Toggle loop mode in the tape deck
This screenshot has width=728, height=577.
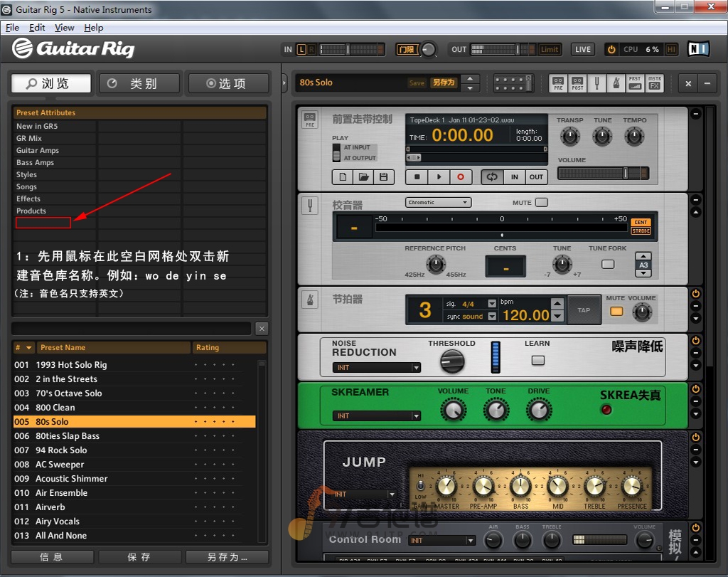(x=492, y=177)
